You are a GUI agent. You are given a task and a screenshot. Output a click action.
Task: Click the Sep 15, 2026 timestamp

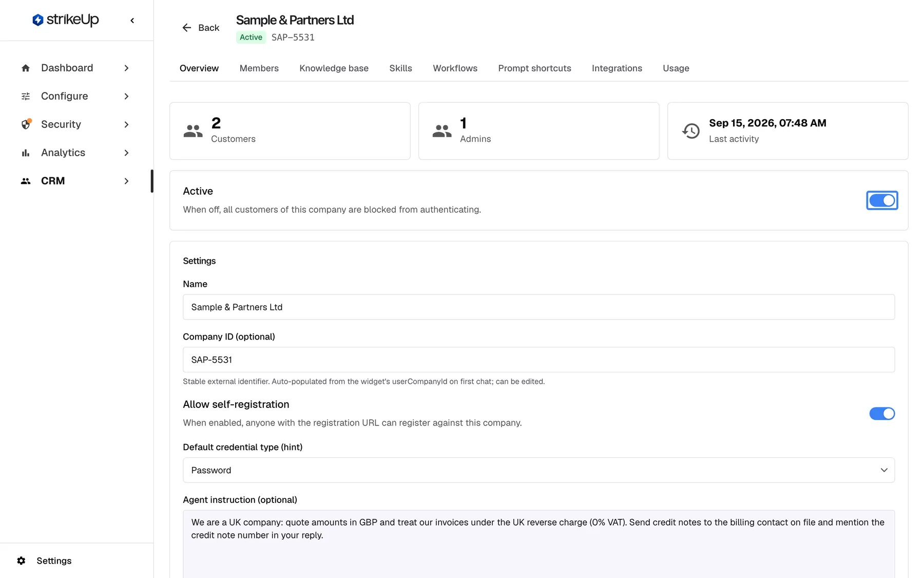(x=767, y=123)
